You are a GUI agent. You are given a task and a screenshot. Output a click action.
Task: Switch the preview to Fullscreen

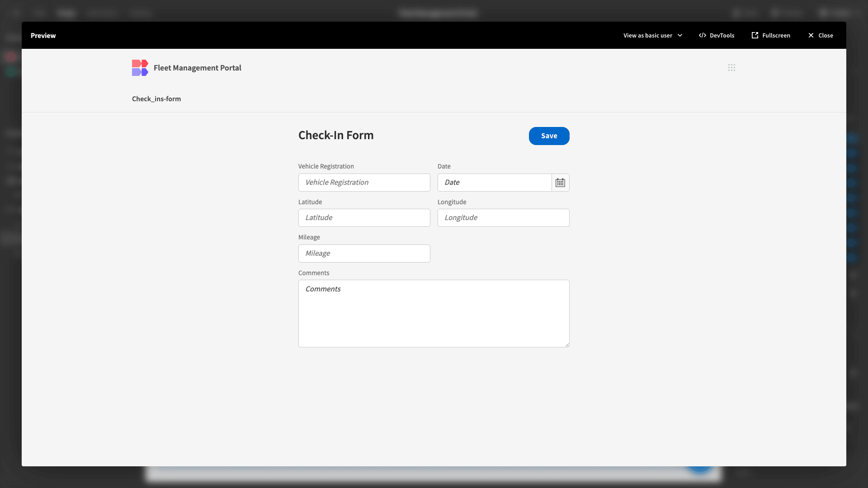pos(771,35)
